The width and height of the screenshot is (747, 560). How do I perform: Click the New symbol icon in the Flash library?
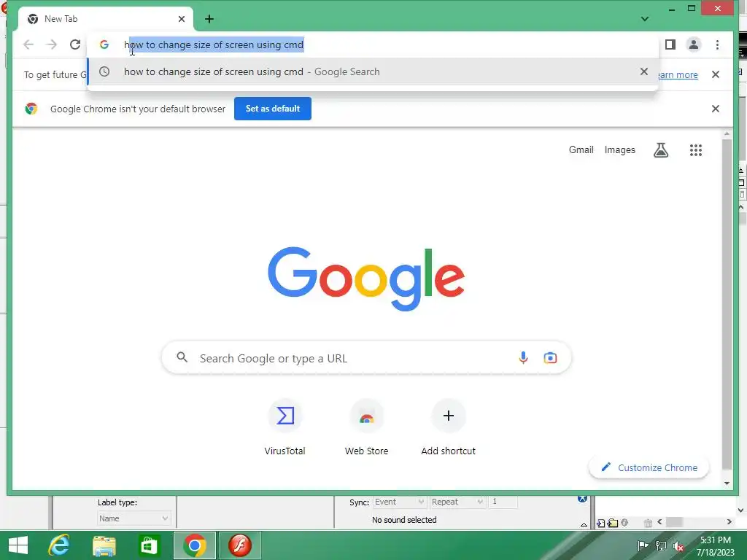[x=601, y=524]
